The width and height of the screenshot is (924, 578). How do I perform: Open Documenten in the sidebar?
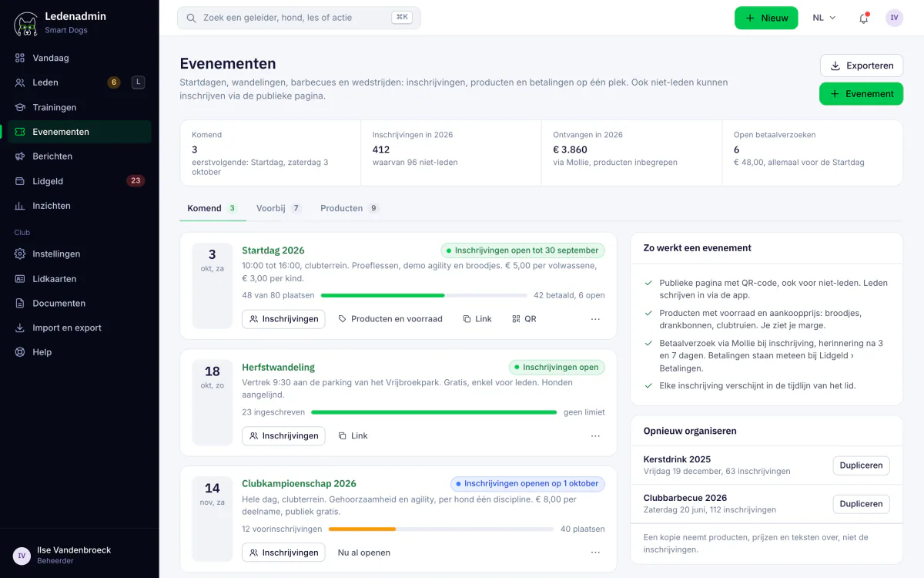click(x=79, y=303)
